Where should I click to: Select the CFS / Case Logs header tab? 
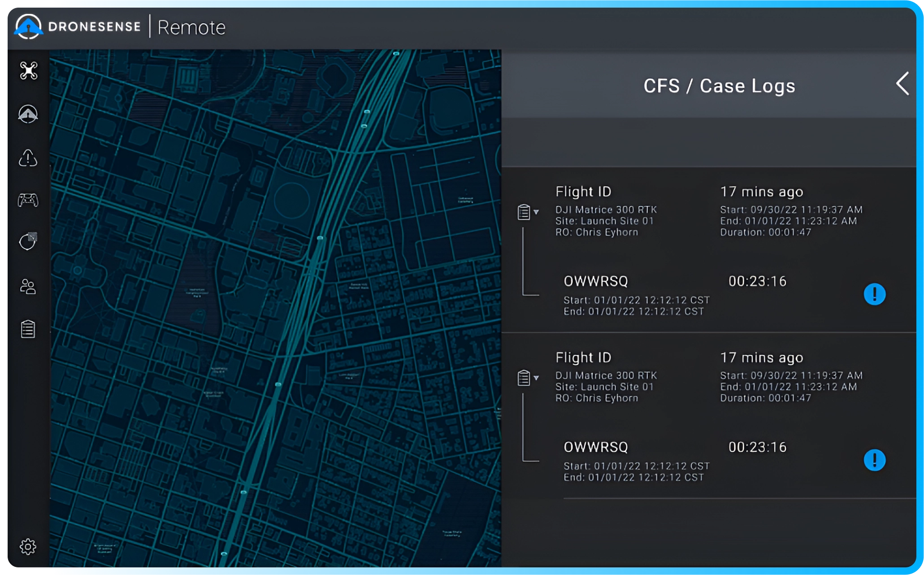pyautogui.click(x=719, y=86)
